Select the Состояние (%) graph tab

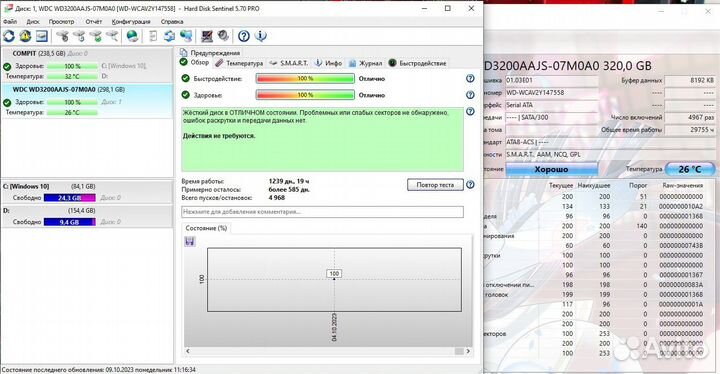[206, 228]
